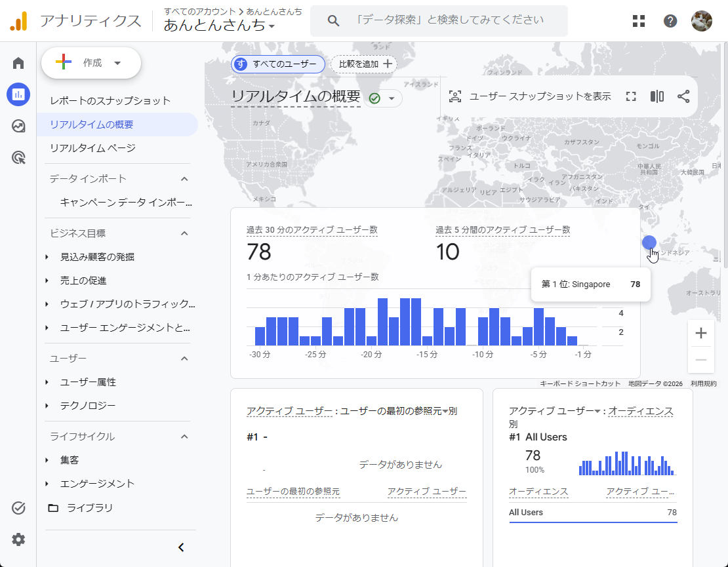
Task: Click 利用規約 link on map
Action: [703, 383]
